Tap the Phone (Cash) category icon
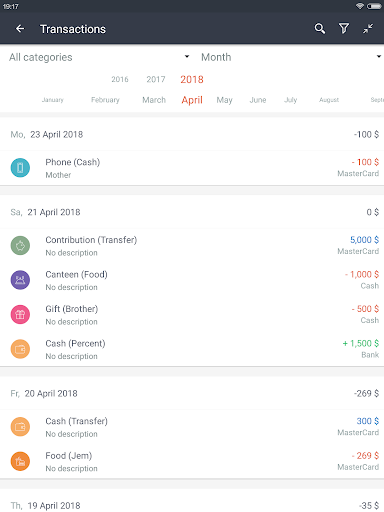Screen dimensions: 384x512 [20, 168]
